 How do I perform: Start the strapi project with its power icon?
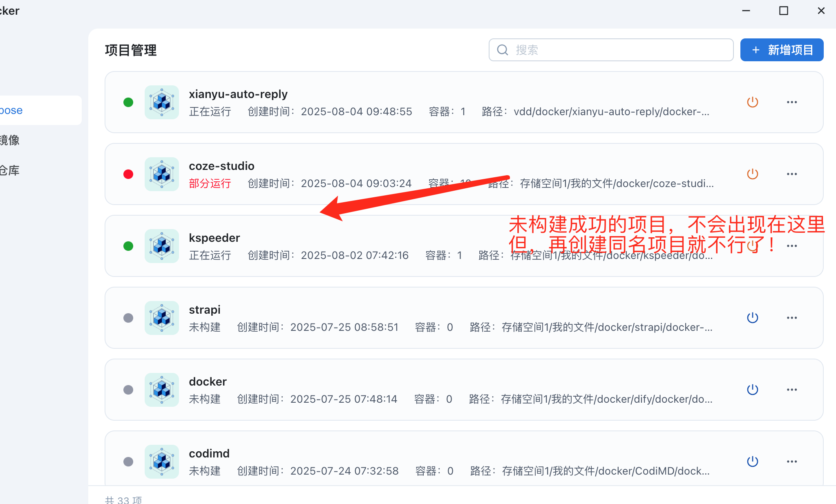(752, 318)
